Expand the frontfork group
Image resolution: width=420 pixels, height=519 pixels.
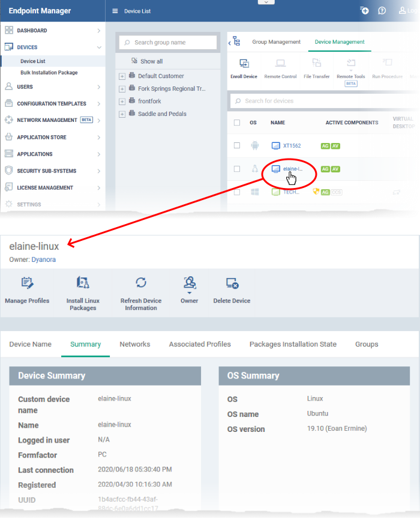click(122, 102)
